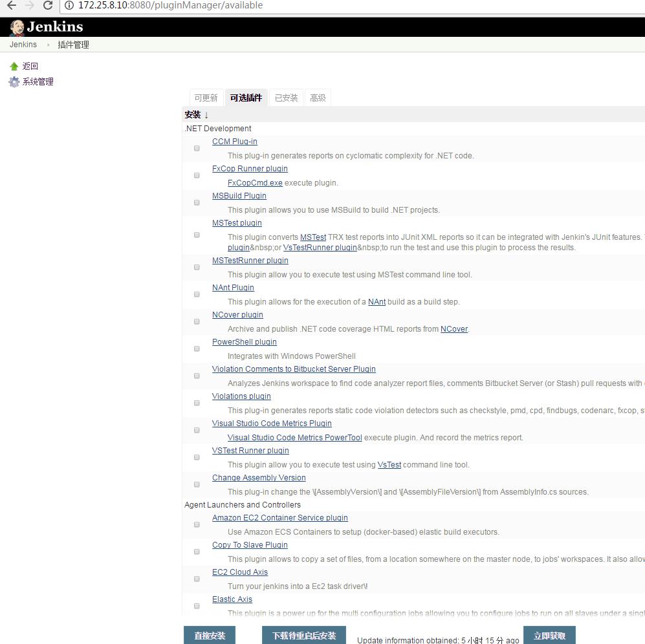Reload the page with the refresh icon

tap(48, 5)
